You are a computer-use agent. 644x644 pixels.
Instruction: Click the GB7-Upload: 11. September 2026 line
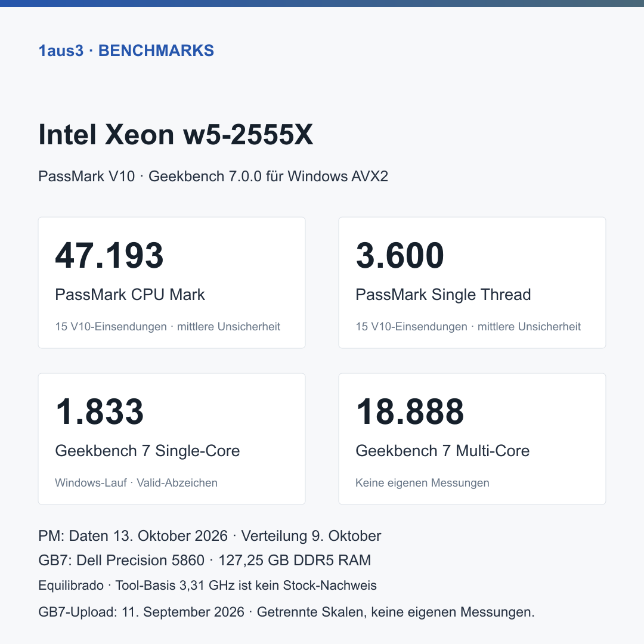click(x=286, y=612)
